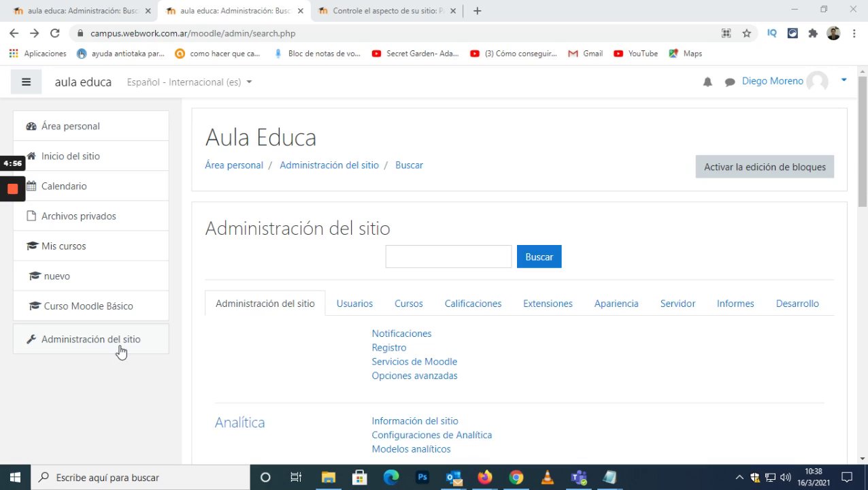Go to Inicio del sitio in sidebar
Image resolution: width=868 pixels, height=490 pixels.
tap(91, 156)
